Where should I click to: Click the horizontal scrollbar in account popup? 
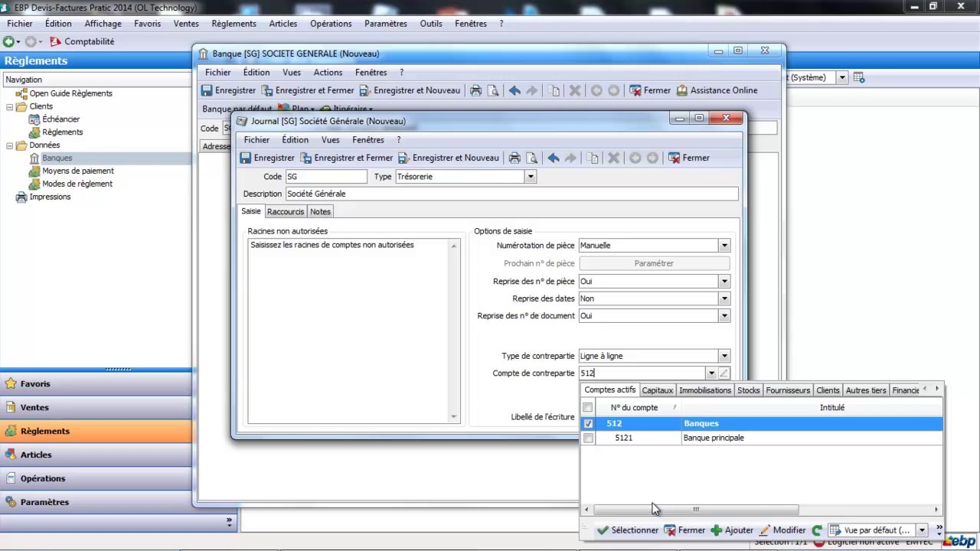[696, 510]
